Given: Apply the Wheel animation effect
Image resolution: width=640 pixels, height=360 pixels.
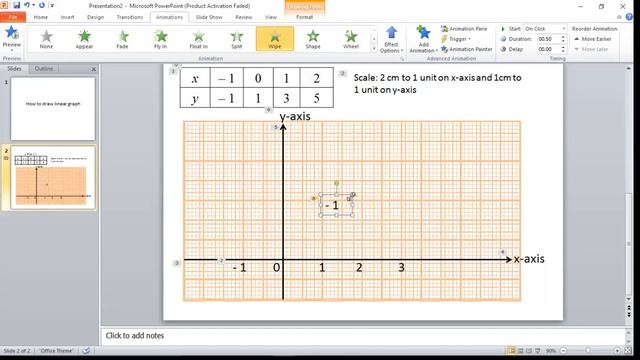Looking at the screenshot, I should point(351,39).
